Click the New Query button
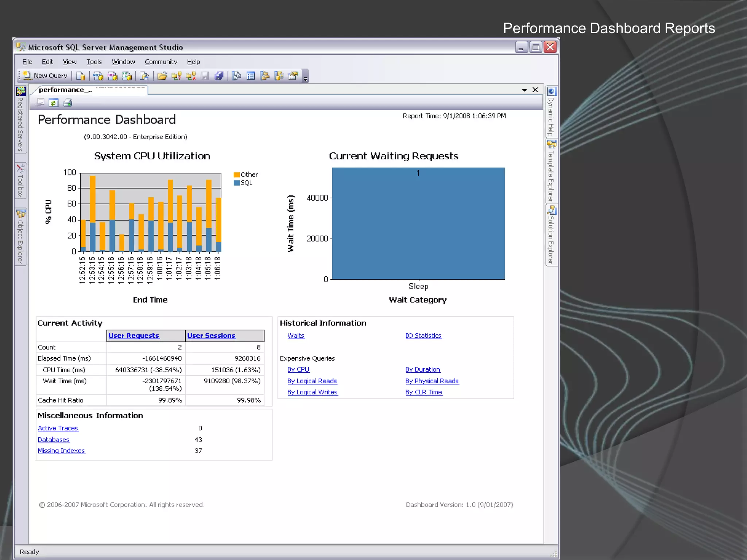The width and height of the screenshot is (747, 560). pyautogui.click(x=45, y=76)
